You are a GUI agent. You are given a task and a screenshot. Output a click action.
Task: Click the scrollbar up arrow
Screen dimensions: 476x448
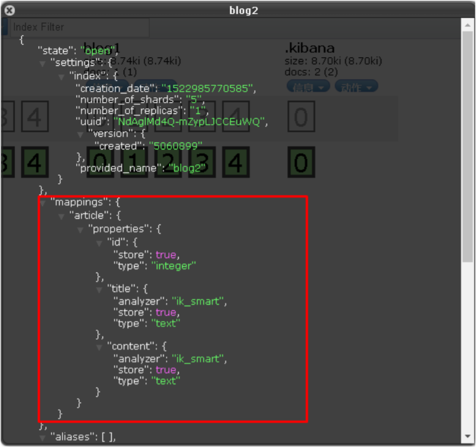[468, 26]
